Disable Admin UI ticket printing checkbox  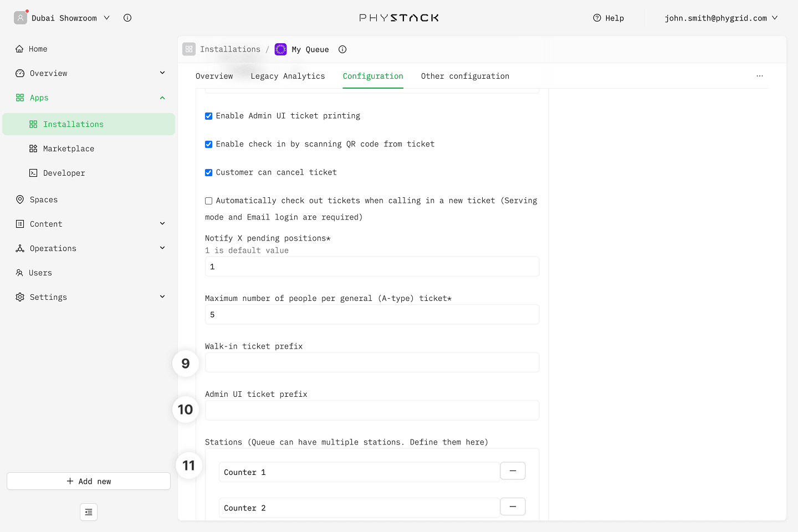(209, 116)
